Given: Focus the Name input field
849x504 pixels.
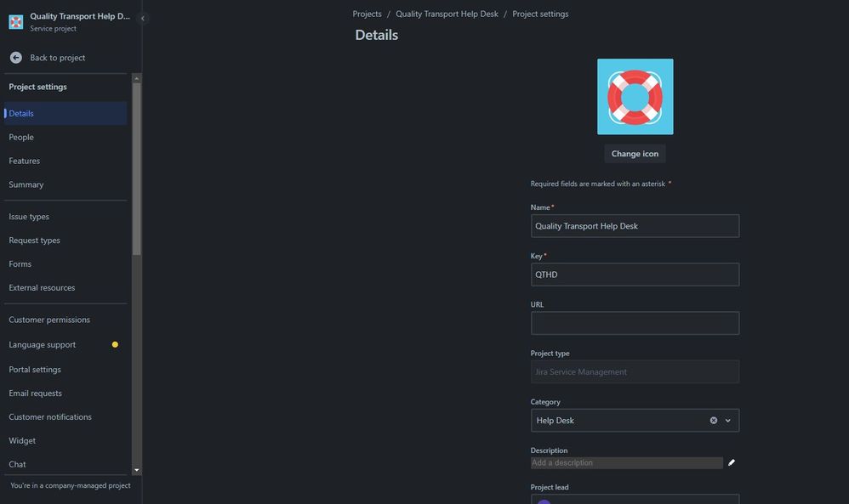Looking at the screenshot, I should (635, 226).
